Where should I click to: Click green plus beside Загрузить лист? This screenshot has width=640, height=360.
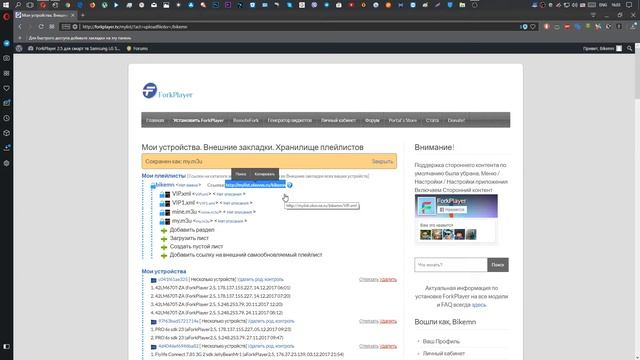164,239
